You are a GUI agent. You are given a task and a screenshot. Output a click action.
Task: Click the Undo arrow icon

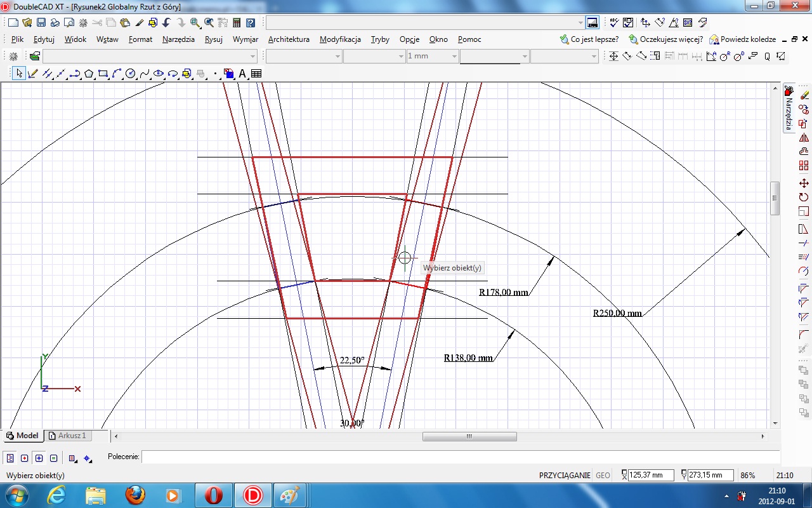point(166,23)
